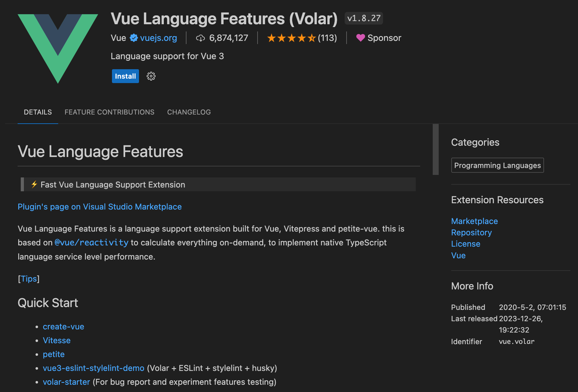Open the Vitesse quick start link
The width and height of the screenshot is (578, 392).
[57, 340]
